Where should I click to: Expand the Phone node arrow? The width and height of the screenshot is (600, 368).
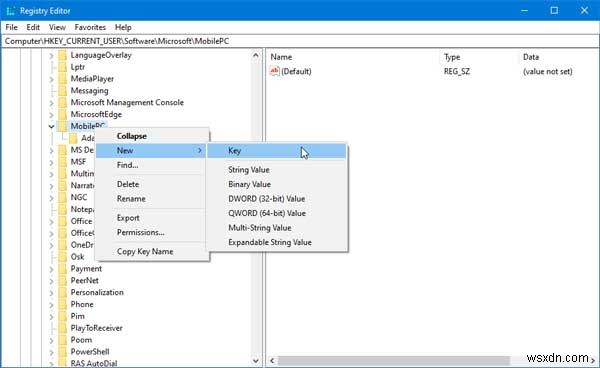51,304
